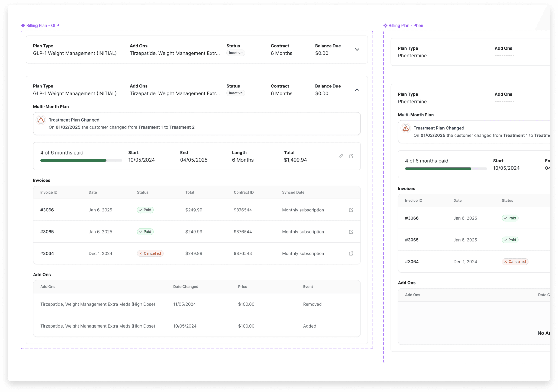The height and width of the screenshot is (392, 558).
Task: Click the GLP Treatment Plan Changed warning icon
Action: [x=41, y=120]
